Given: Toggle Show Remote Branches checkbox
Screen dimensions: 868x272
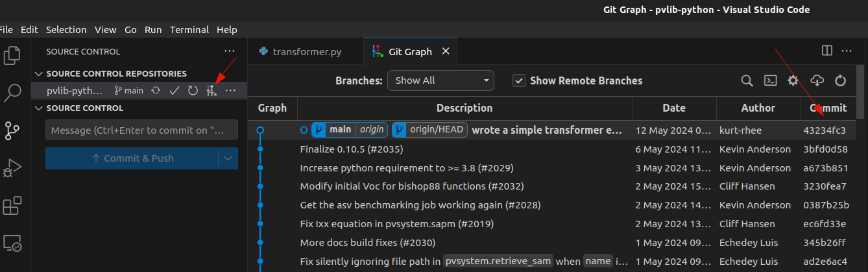Looking at the screenshot, I should [x=518, y=80].
